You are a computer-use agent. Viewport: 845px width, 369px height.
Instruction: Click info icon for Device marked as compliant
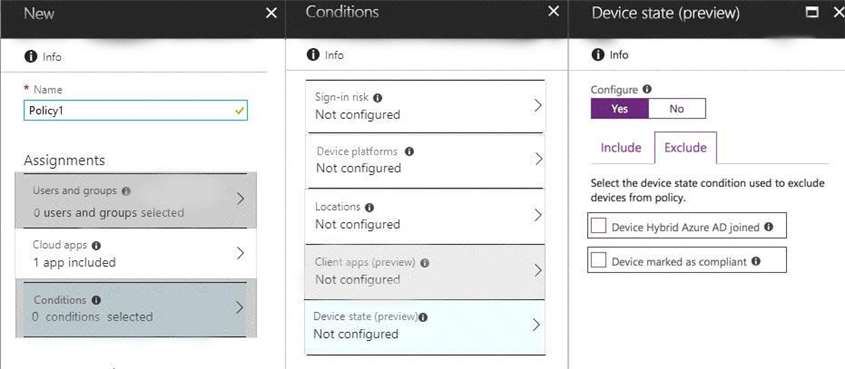756,261
